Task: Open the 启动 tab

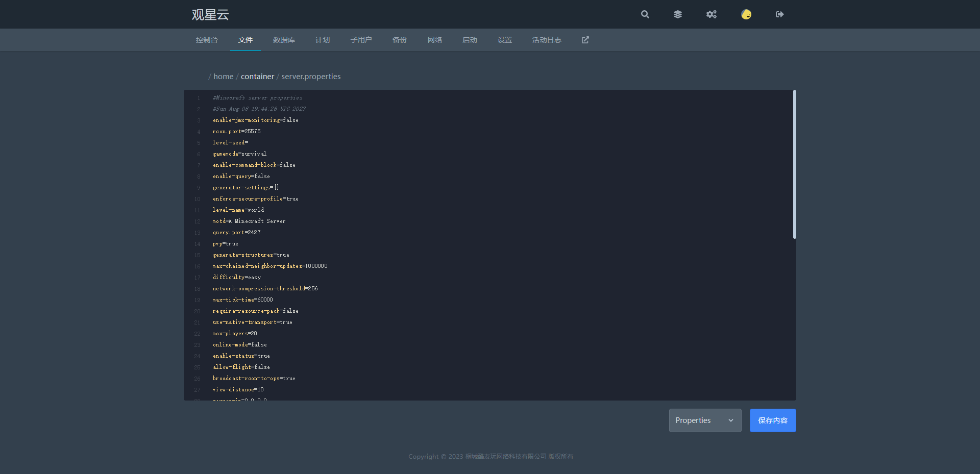Action: click(470, 40)
